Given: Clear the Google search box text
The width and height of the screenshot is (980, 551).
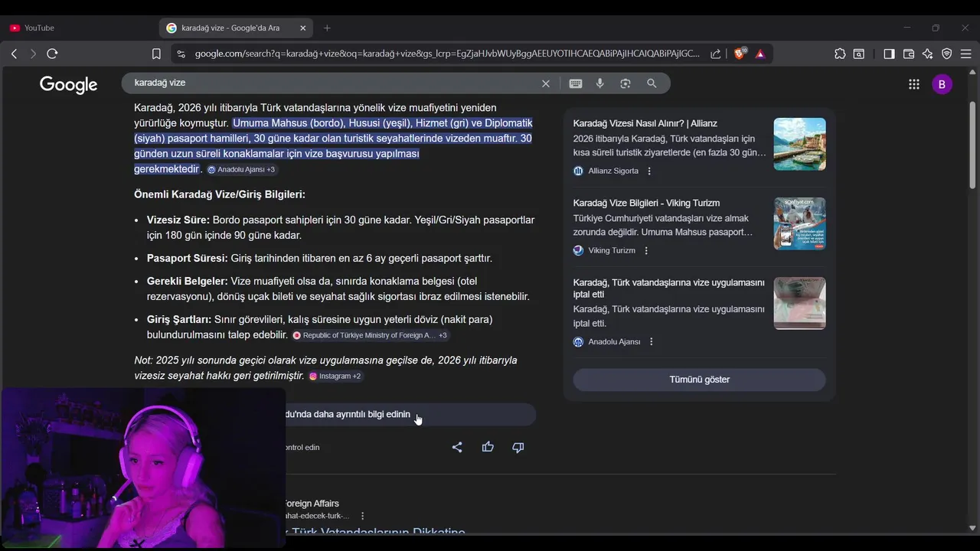Looking at the screenshot, I should point(546,83).
